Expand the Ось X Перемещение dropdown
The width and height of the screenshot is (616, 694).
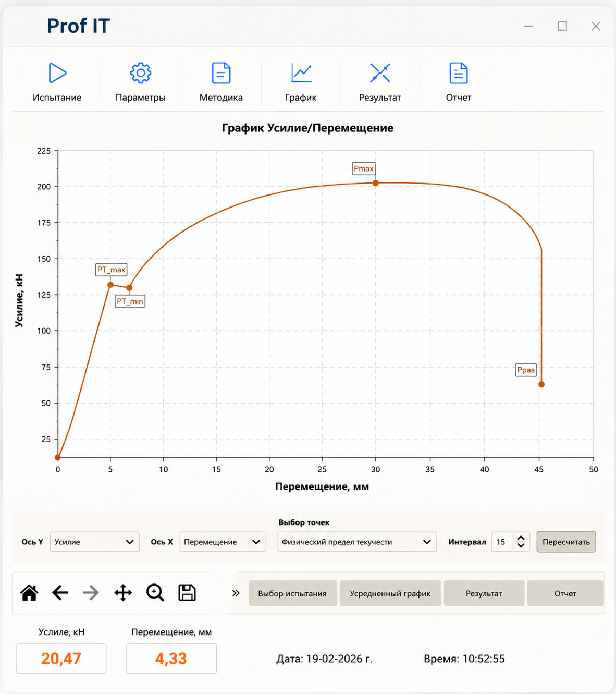pyautogui.click(x=223, y=542)
